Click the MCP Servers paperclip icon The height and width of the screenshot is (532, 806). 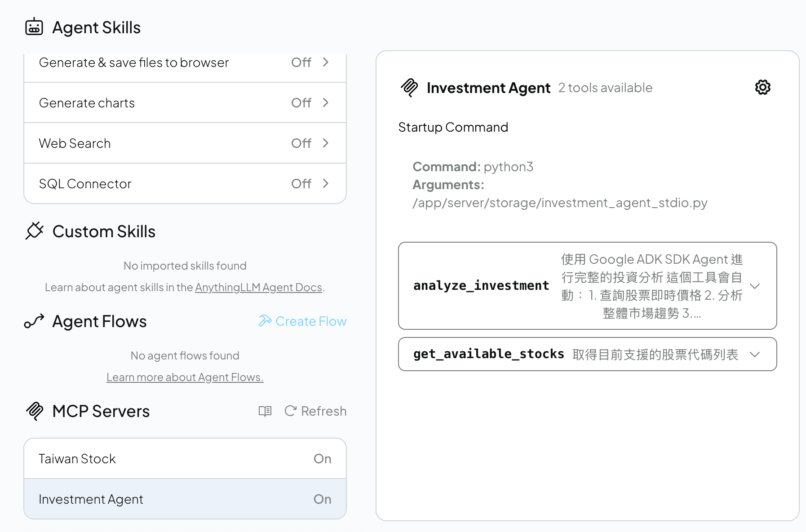pos(34,410)
